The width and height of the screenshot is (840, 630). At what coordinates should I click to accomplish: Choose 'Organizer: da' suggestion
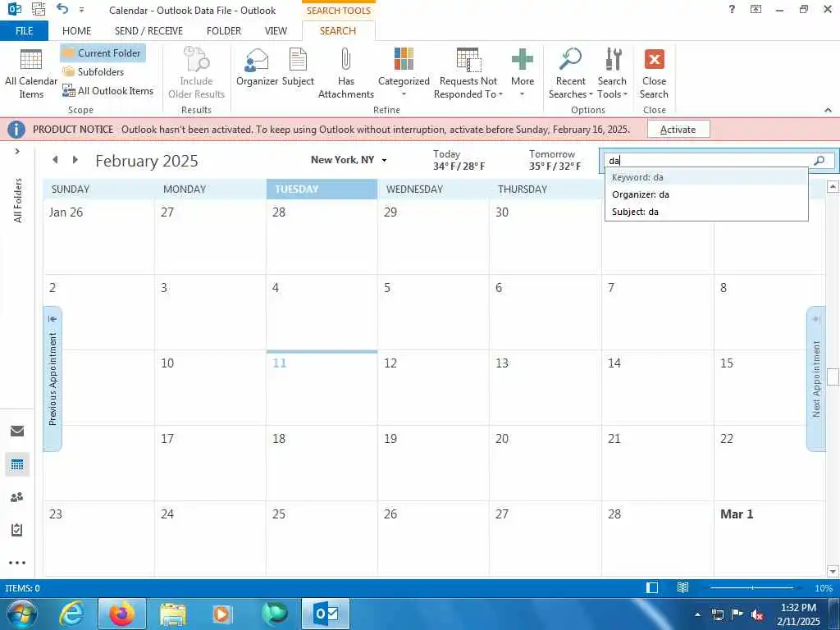(706, 194)
